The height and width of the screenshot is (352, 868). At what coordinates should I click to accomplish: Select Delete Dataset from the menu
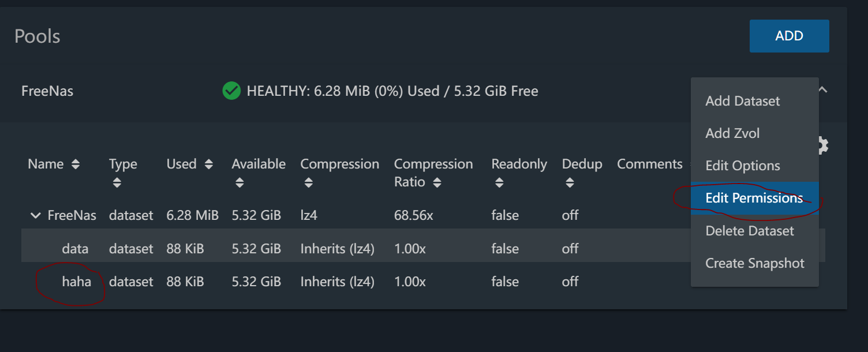coord(750,231)
